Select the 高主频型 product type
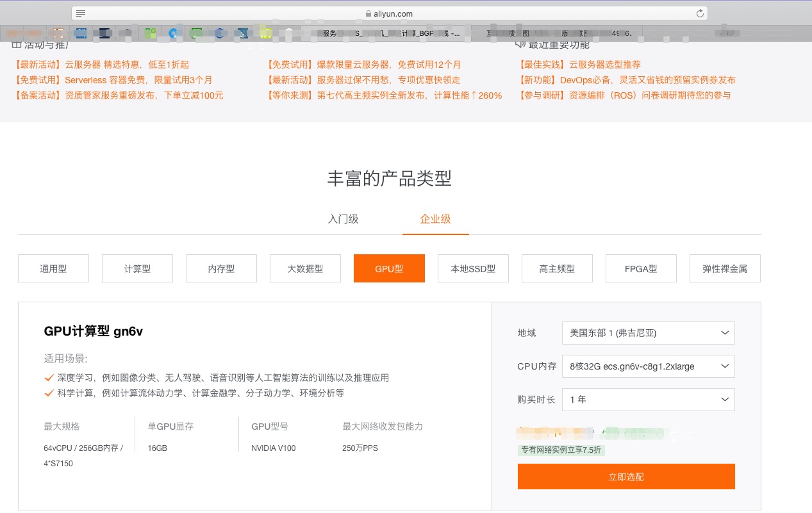 (557, 268)
